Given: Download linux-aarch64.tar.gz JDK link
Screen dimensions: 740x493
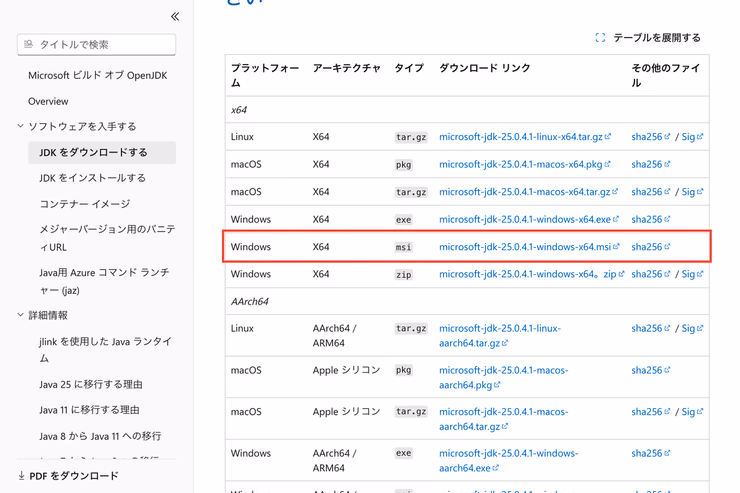Looking at the screenshot, I should (500, 335).
